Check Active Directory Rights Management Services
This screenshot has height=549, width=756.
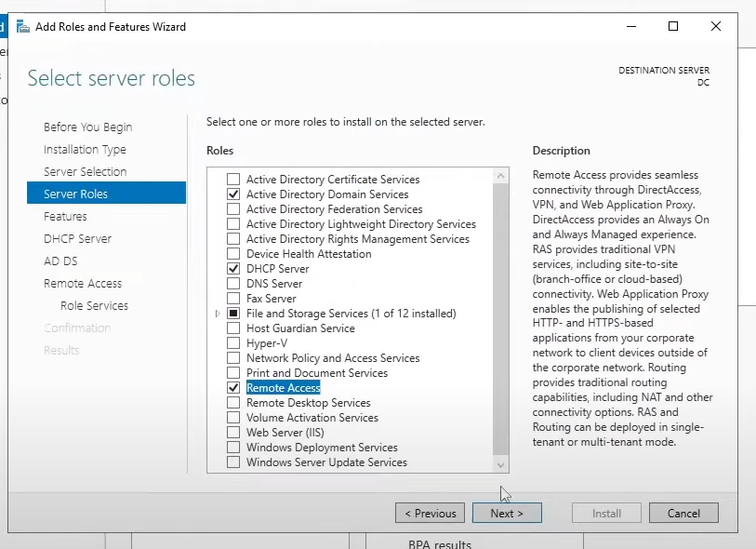tap(233, 239)
